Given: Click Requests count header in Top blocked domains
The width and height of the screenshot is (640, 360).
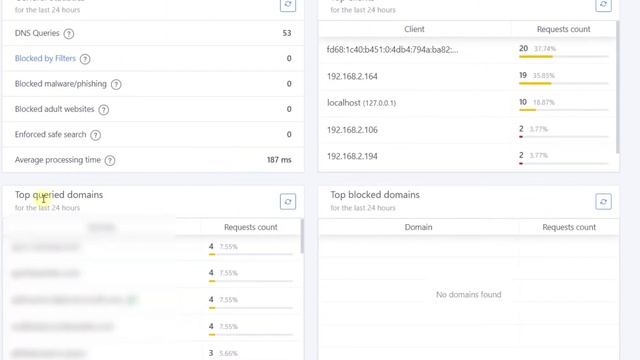Looking at the screenshot, I should pyautogui.click(x=569, y=227).
